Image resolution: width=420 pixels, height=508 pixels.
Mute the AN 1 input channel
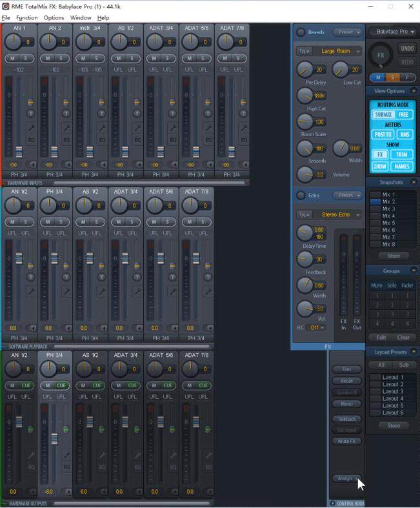[12, 58]
